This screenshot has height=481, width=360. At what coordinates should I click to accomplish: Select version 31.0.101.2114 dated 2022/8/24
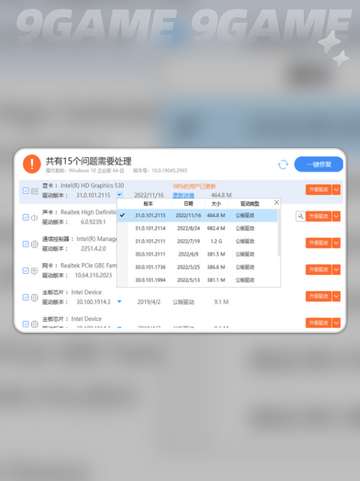[x=197, y=228]
